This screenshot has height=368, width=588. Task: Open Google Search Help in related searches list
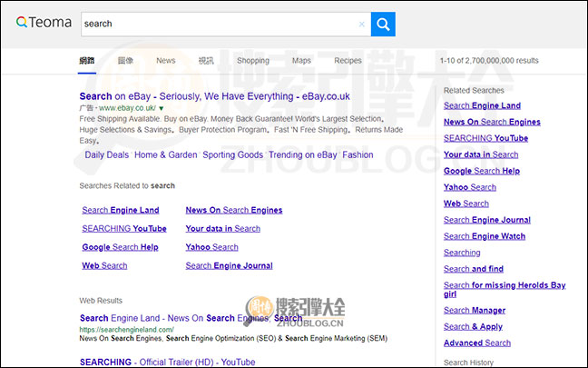pos(120,247)
